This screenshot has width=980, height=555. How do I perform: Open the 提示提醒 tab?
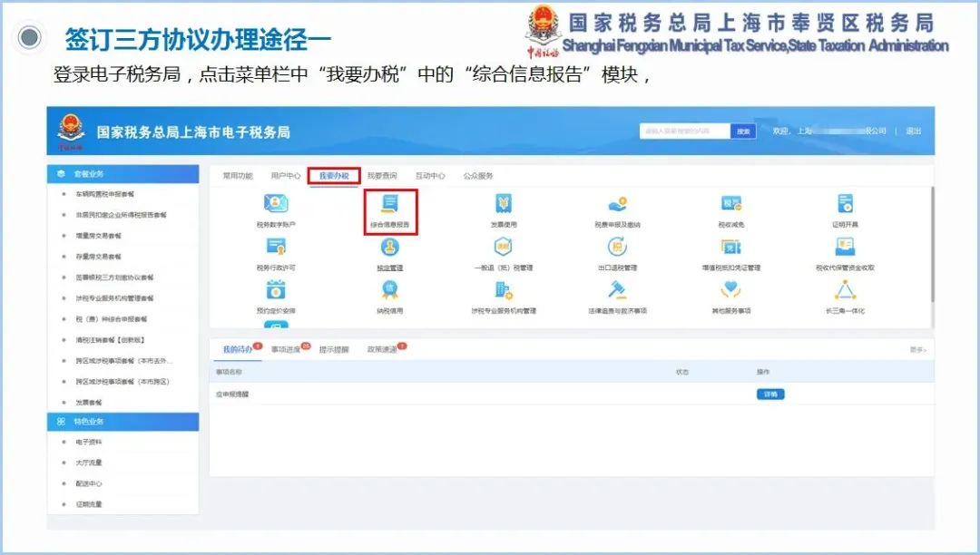click(x=334, y=350)
